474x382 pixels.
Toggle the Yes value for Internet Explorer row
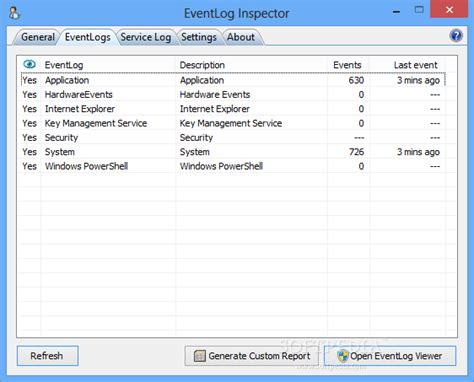29,109
